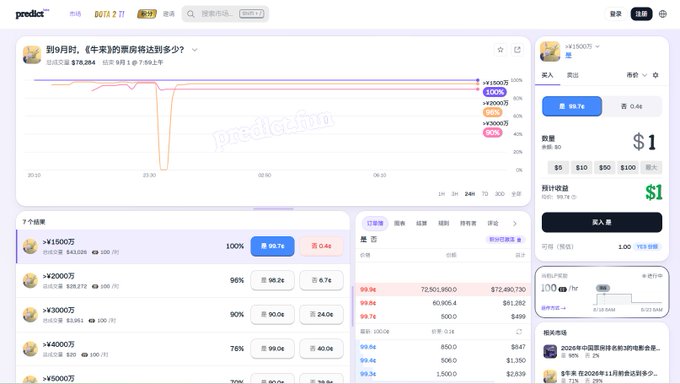This screenshot has height=384, width=680.
Task: Click Yes 90.0¢ in the >¥3000万 row
Action: [272, 315]
